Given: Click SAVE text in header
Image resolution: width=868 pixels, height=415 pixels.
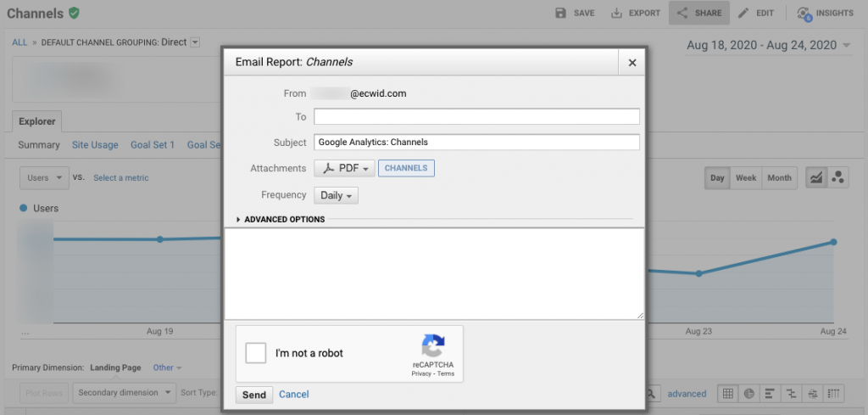Looking at the screenshot, I should 584,13.
